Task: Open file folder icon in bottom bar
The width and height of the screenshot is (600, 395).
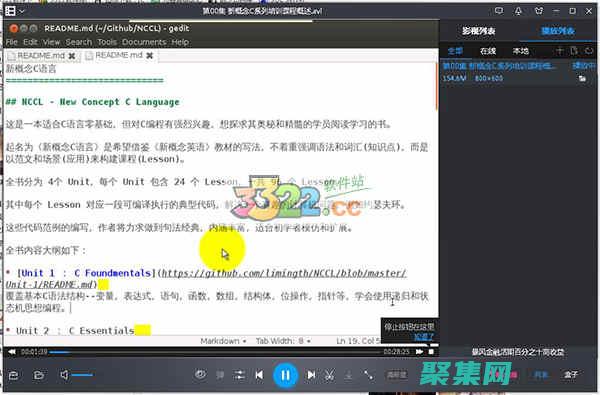Action: (x=39, y=375)
